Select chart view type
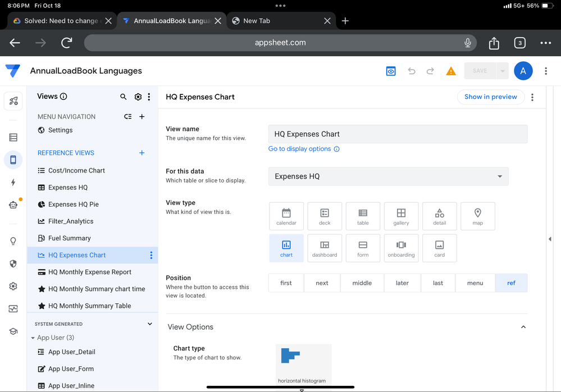The image size is (561, 392). [x=286, y=248]
